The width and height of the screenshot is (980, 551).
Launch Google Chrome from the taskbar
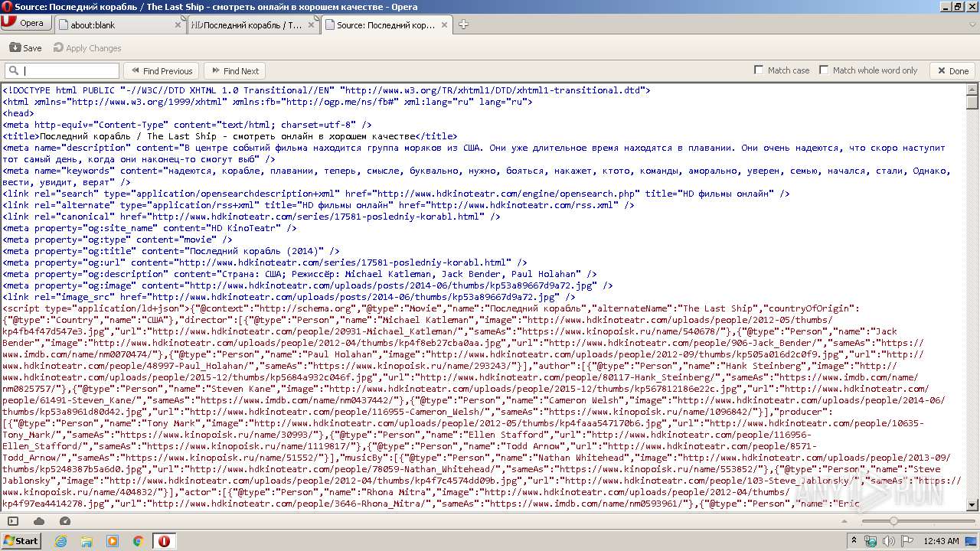pos(139,541)
